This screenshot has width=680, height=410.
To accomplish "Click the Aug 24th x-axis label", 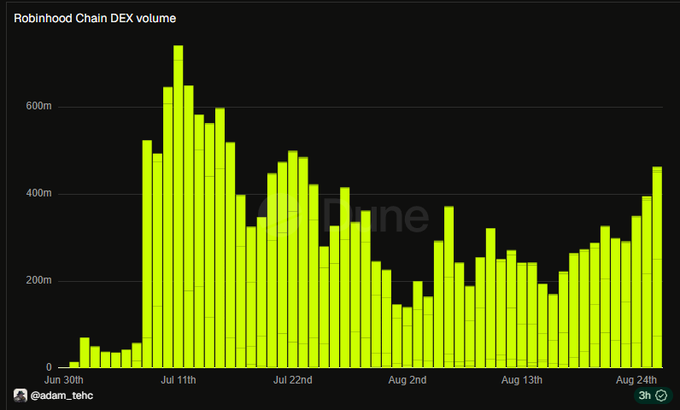I will [636, 380].
